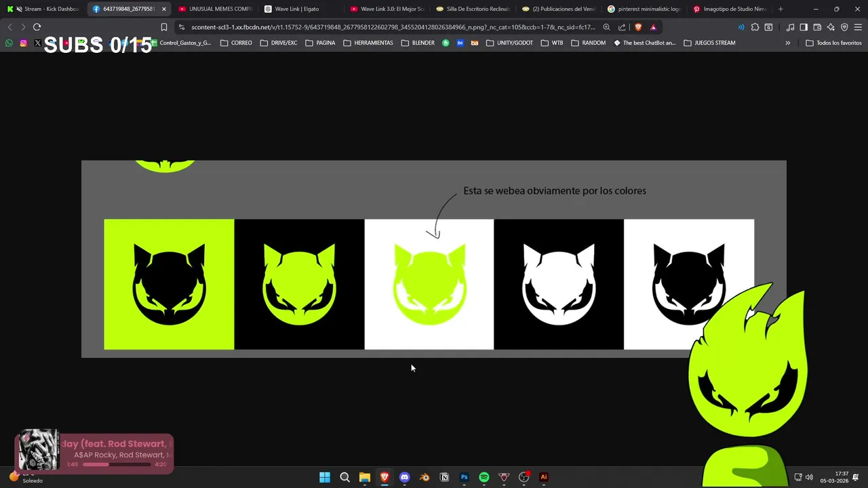Open Leo AI sparkle icon
Screen dimensions: 868x488
[x=831, y=27]
